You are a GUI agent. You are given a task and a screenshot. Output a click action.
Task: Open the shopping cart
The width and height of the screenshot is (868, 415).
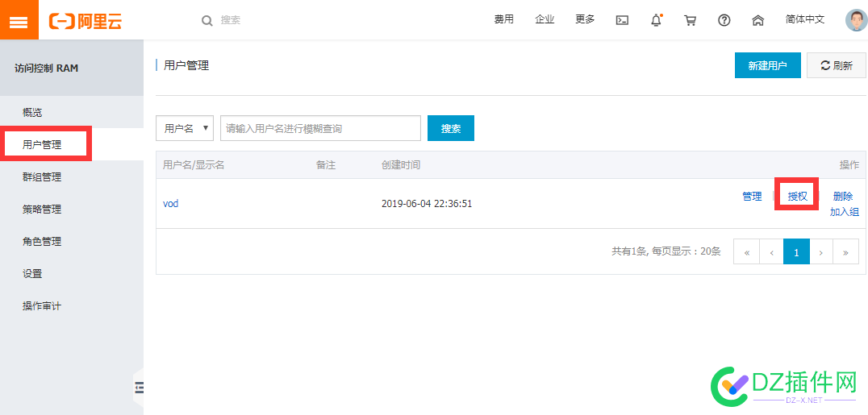[x=690, y=20]
